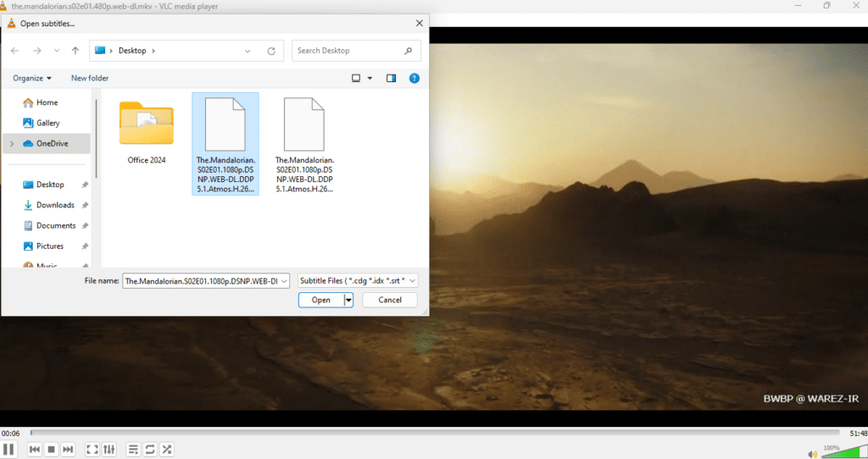Image resolution: width=868 pixels, height=459 pixels.
Task: Mute audio via the speaker icon
Action: 813,454
